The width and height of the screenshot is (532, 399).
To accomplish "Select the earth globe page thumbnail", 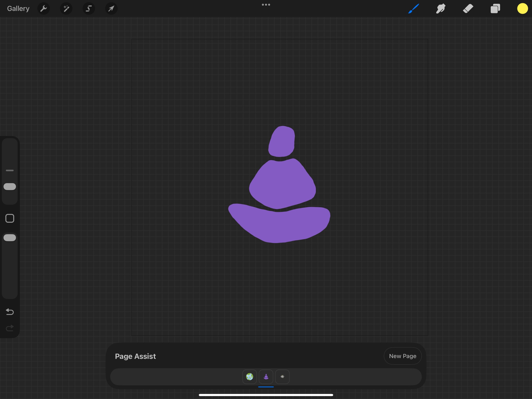I will (x=249, y=377).
